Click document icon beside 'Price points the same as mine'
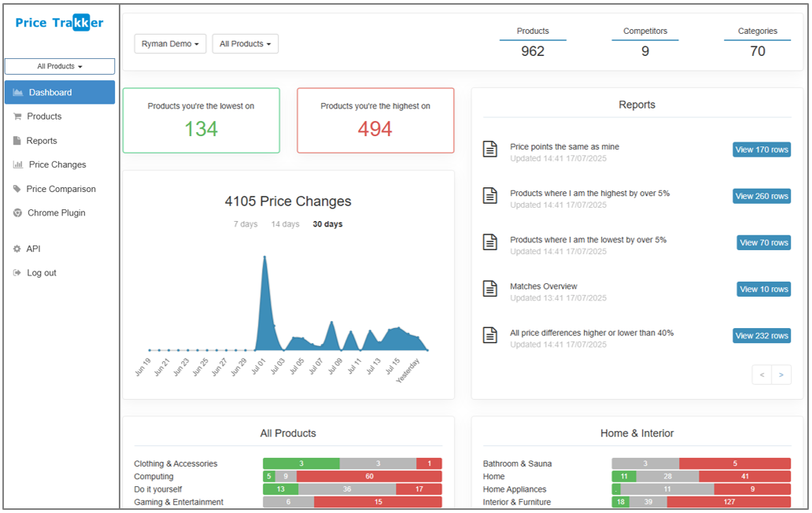This screenshot has height=513, width=812. coord(490,149)
